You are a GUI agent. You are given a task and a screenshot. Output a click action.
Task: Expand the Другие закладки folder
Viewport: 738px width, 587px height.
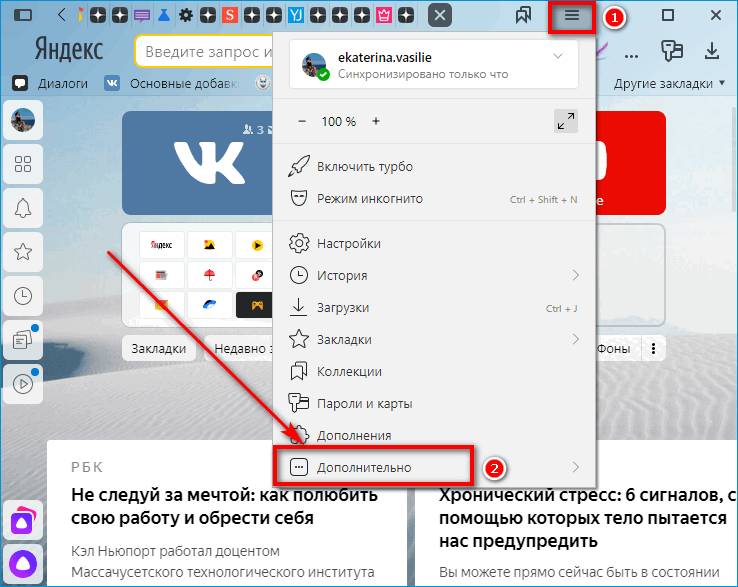point(669,84)
